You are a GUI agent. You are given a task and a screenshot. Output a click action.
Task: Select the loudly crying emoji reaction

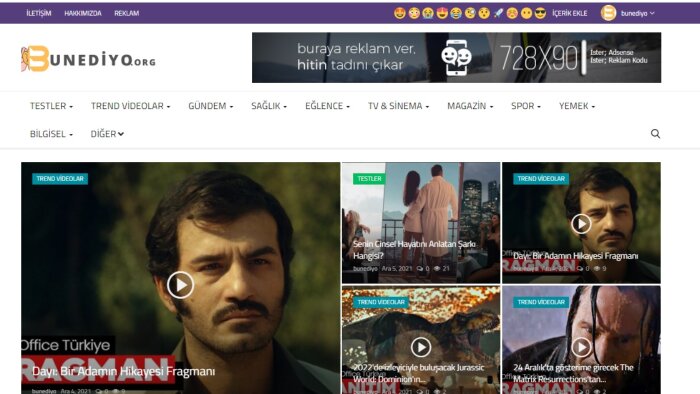(x=428, y=13)
